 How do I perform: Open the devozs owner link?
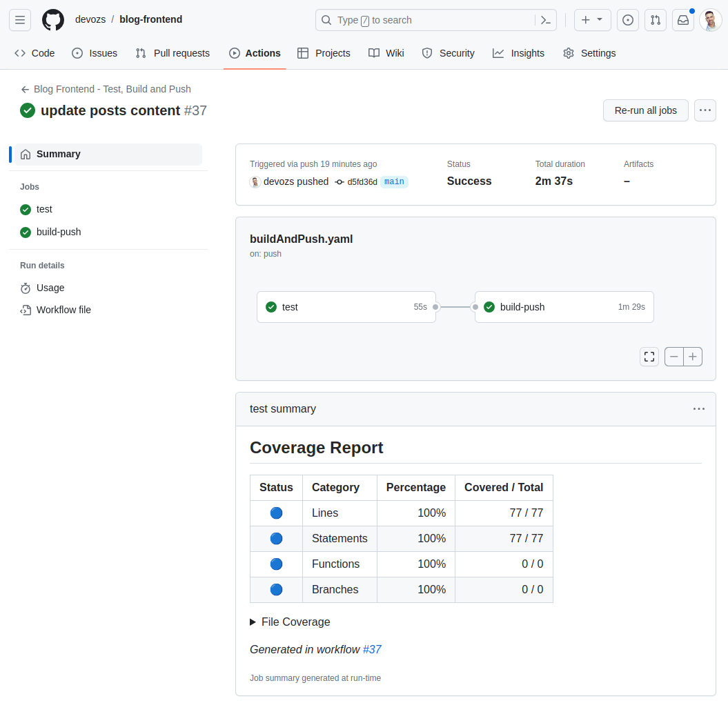(90, 19)
